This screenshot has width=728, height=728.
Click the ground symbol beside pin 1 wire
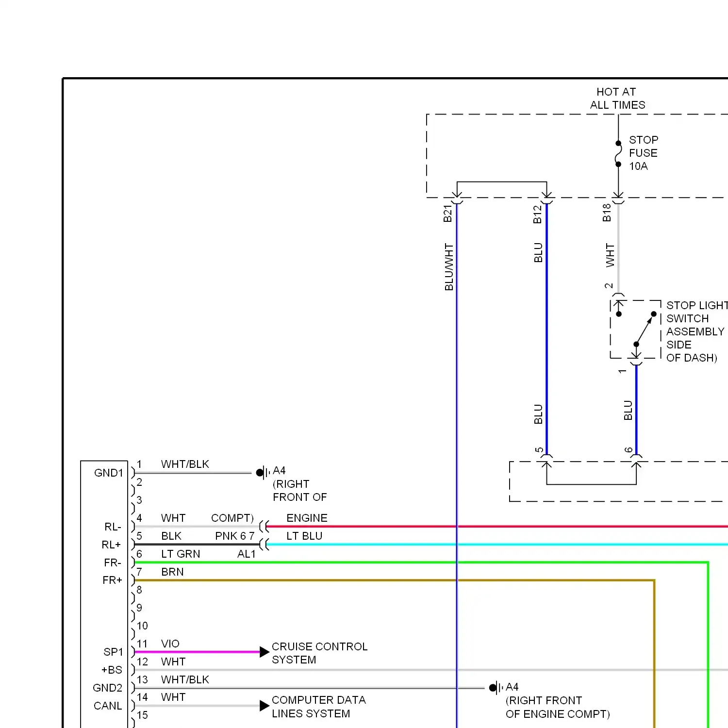tap(263, 472)
